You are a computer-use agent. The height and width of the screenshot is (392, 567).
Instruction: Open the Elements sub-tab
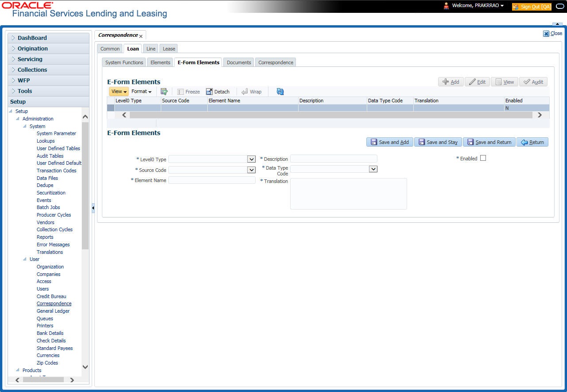(160, 62)
